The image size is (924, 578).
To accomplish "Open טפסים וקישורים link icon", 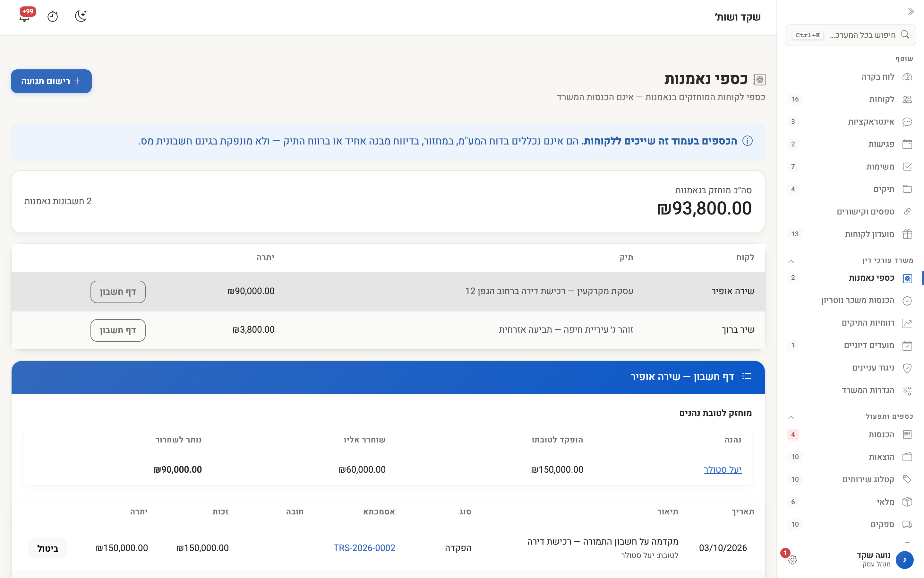I will (x=907, y=212).
